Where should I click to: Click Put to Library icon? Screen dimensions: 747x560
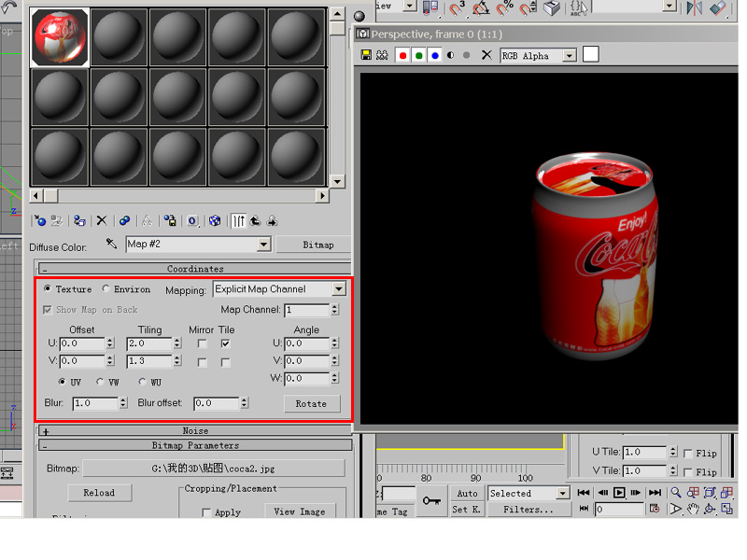coord(170,220)
